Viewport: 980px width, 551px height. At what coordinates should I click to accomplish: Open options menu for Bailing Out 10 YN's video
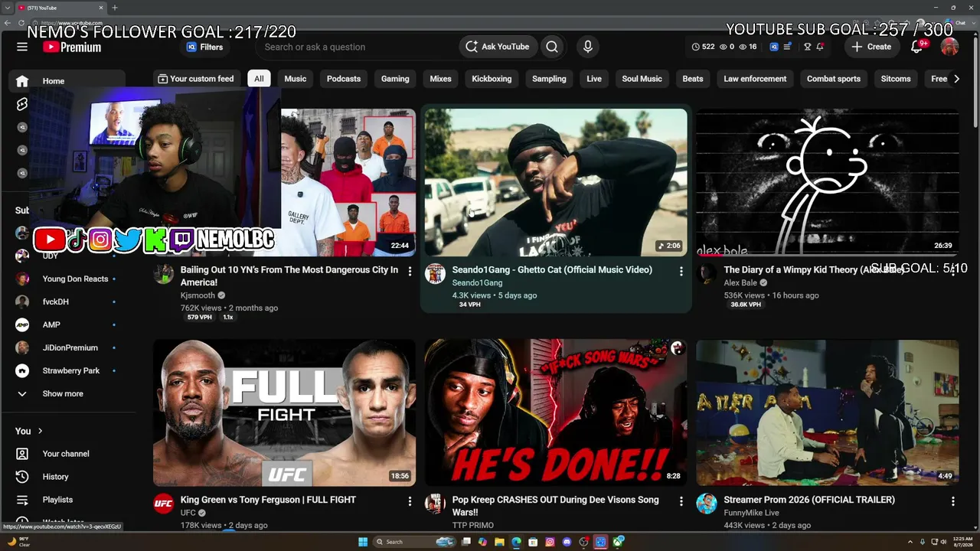(x=410, y=271)
